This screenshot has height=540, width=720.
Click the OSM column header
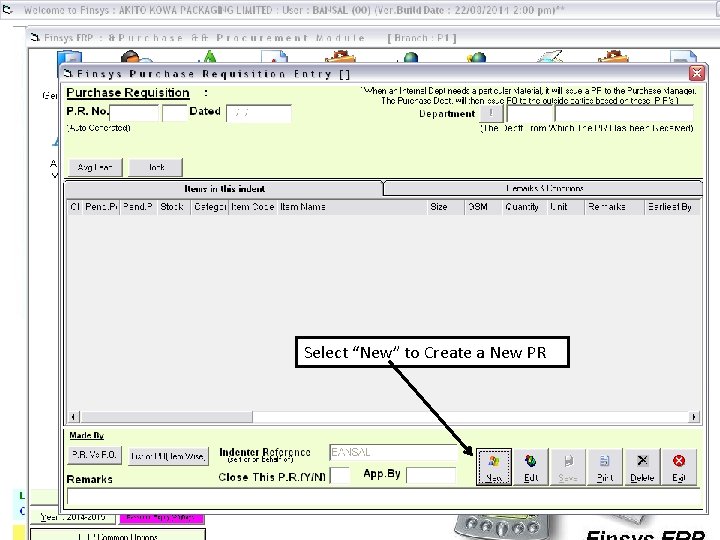pyautogui.click(x=483, y=207)
